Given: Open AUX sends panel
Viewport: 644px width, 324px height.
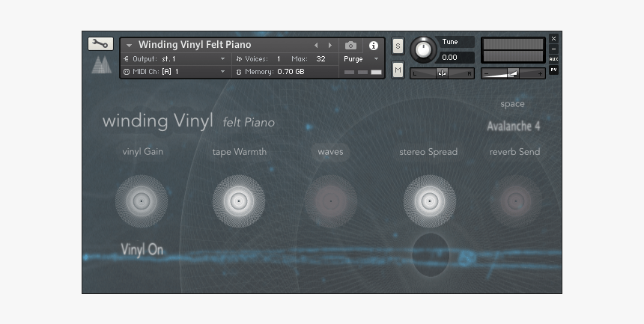Looking at the screenshot, I should tap(553, 59).
